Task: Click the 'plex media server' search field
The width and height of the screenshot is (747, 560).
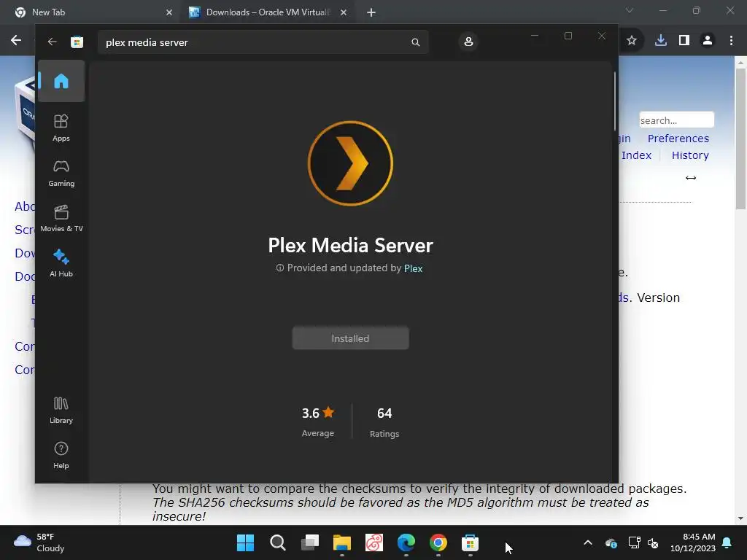Action: (263, 42)
